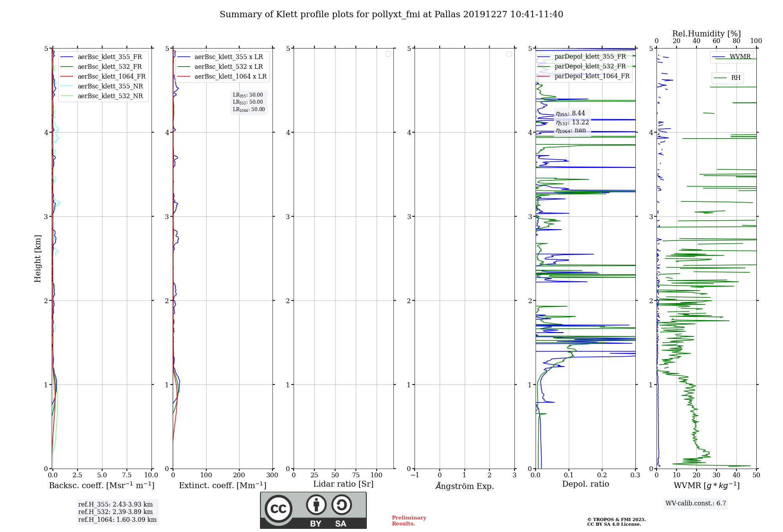Click the red Preliminary Results text

tap(409, 521)
